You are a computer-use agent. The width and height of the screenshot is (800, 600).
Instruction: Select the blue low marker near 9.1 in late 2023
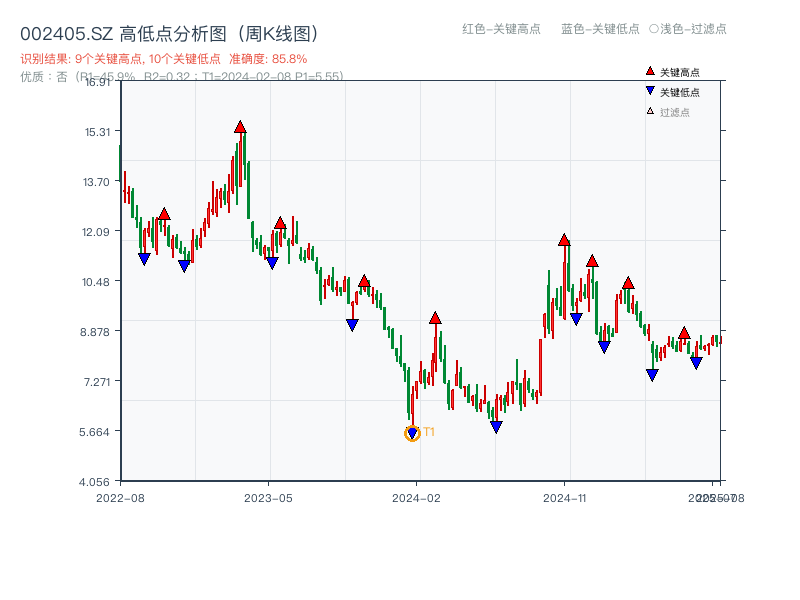(x=352, y=325)
